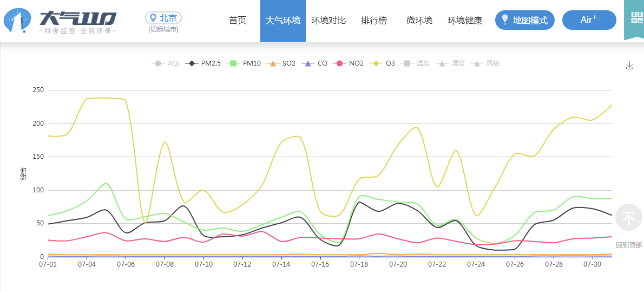Screen dimensions: 644x292
Task: Click the 07-06 x-axis date label
Action: pos(126,264)
